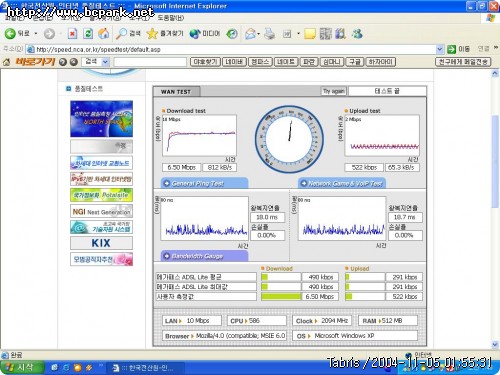Viewport: 500px width, 375px height.
Task: Open the KIX banner link
Action: pos(101,243)
